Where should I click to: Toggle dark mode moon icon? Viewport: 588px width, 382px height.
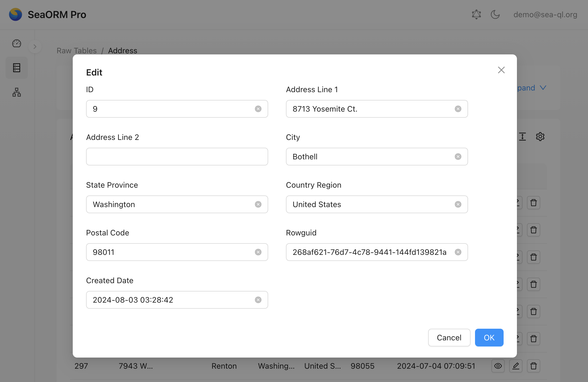coord(495,14)
